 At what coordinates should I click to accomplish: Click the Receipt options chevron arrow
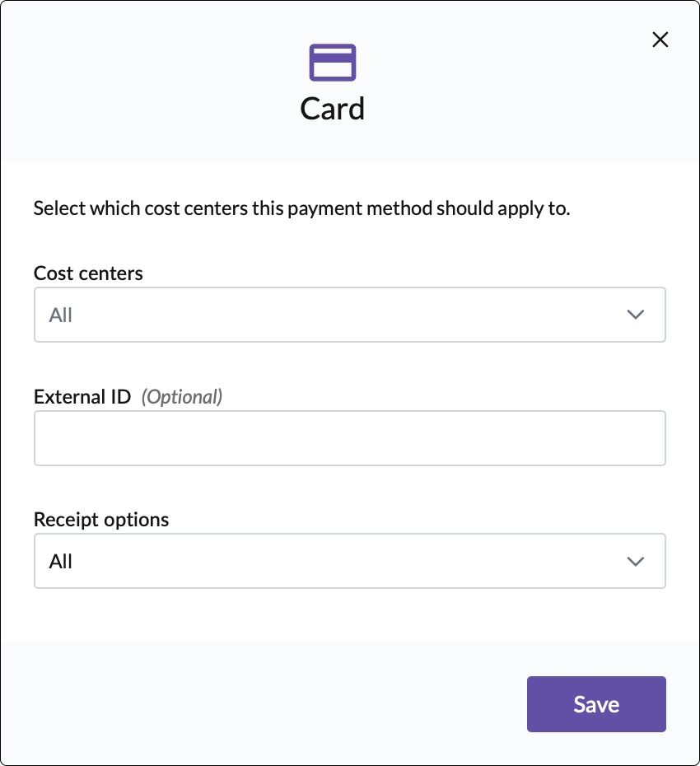tap(635, 561)
